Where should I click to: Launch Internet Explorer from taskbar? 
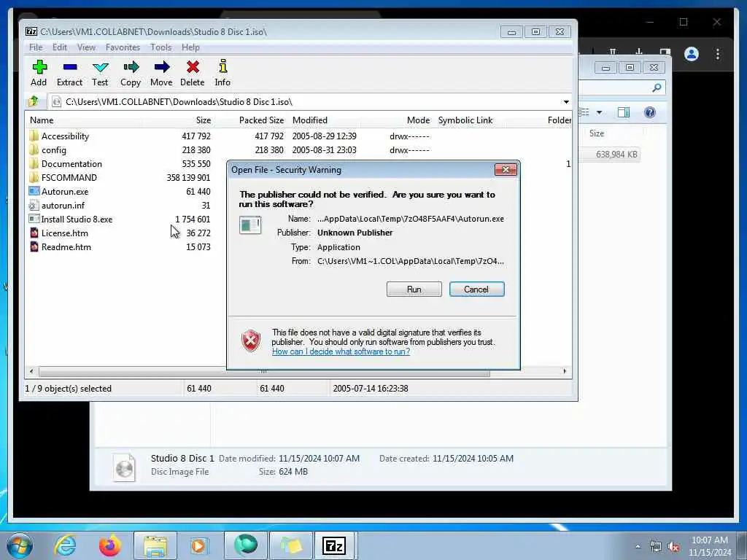(x=65, y=545)
